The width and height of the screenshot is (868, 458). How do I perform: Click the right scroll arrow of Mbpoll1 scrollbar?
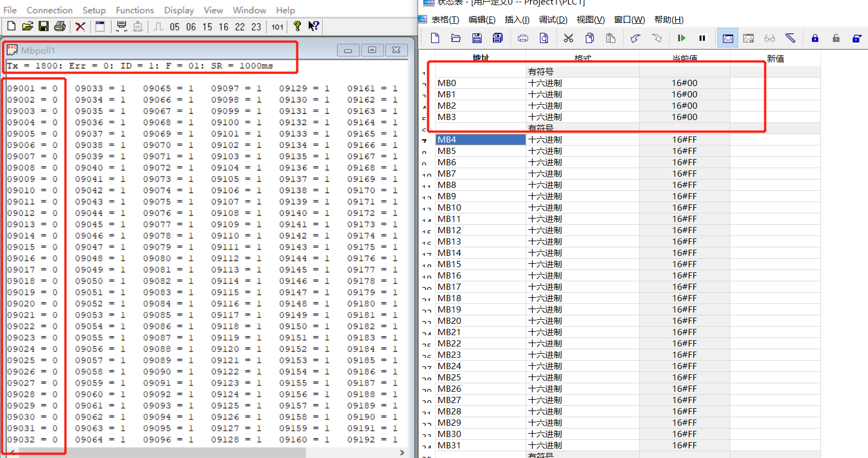[x=402, y=453]
